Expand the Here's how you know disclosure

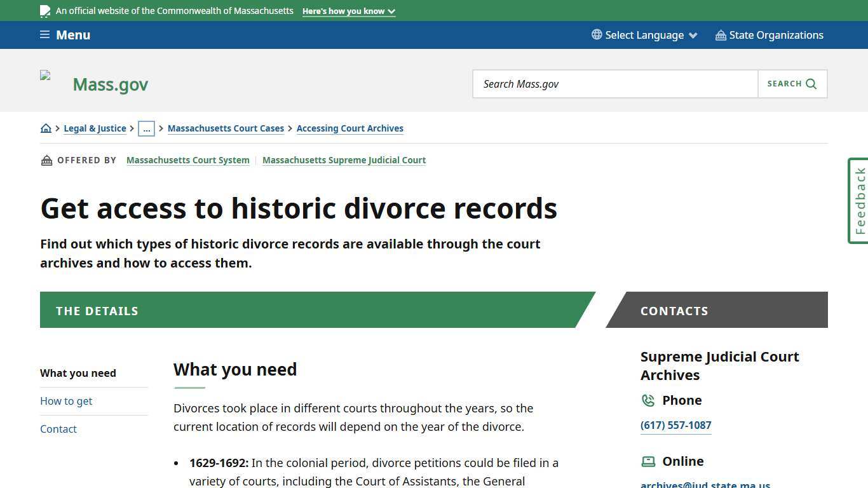pos(348,11)
